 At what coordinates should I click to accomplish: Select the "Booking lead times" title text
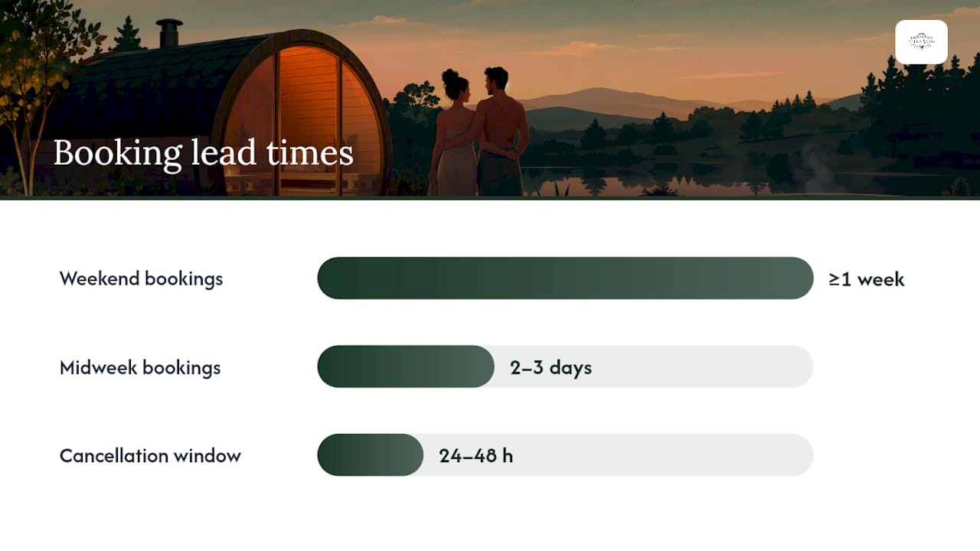tap(204, 152)
